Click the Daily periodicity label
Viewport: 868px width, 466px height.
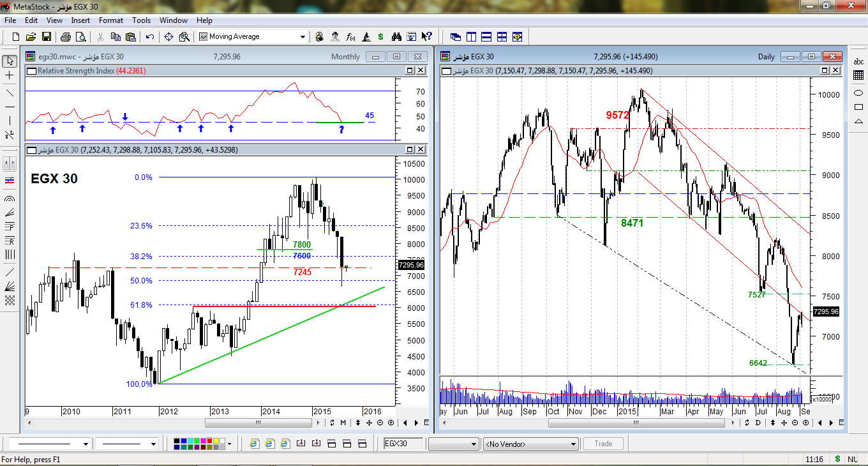coord(767,57)
